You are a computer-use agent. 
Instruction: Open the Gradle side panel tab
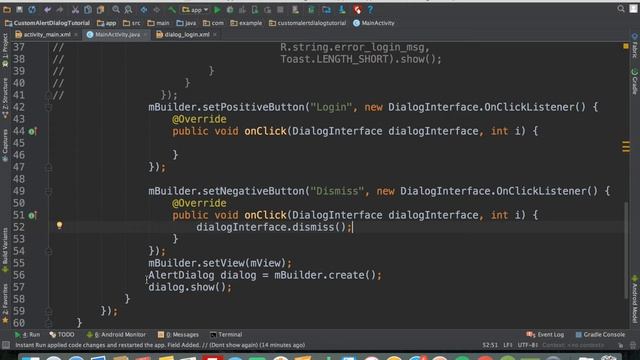point(635,82)
